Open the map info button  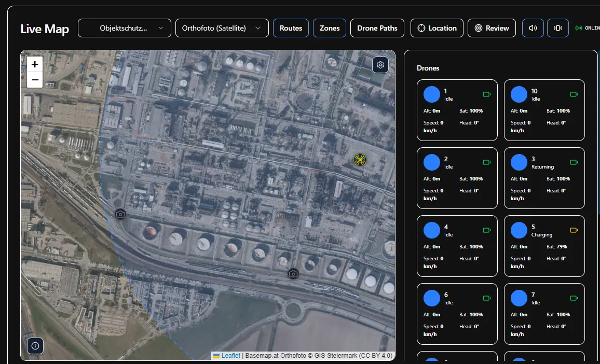pyautogui.click(x=35, y=345)
